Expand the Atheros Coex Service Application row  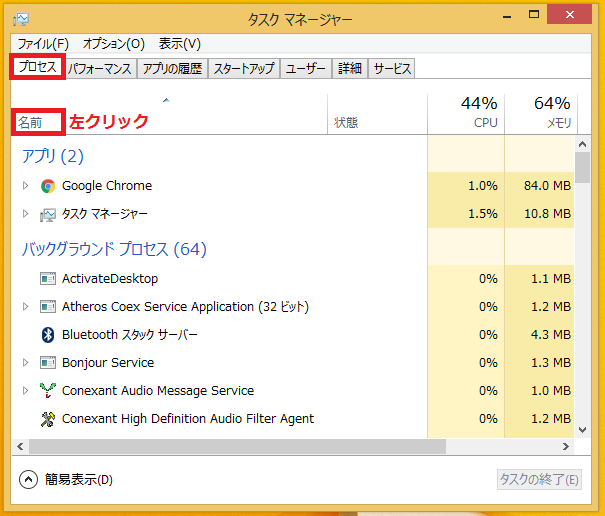pyautogui.click(x=25, y=306)
